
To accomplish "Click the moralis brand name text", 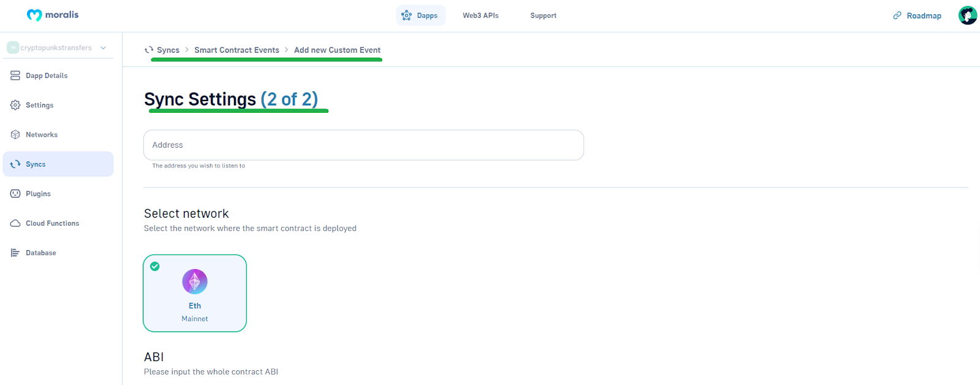I will tap(62, 15).
